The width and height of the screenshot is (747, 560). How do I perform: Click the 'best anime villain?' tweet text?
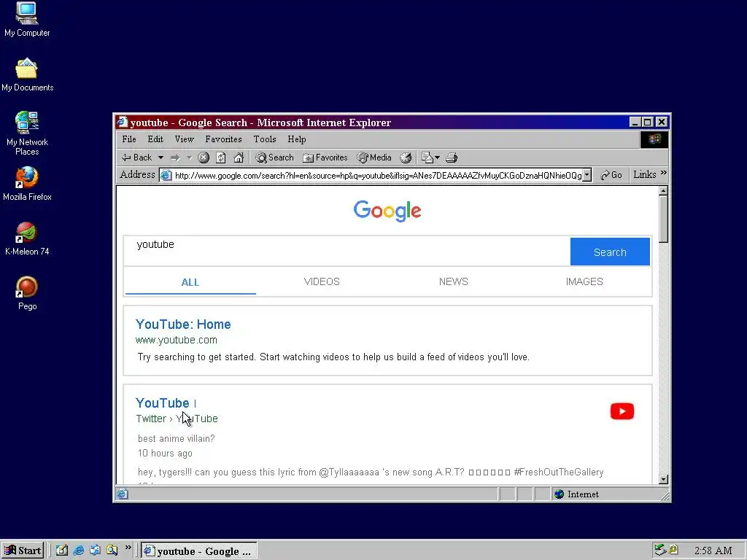click(177, 438)
